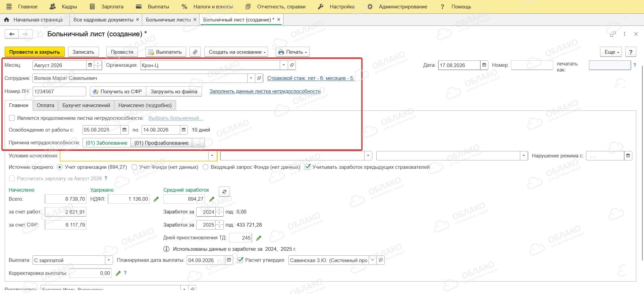Add document to favorites star

[x=40, y=34]
